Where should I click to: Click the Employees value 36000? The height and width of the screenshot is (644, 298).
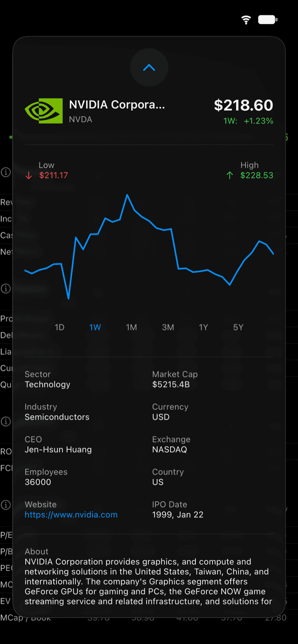(38, 482)
